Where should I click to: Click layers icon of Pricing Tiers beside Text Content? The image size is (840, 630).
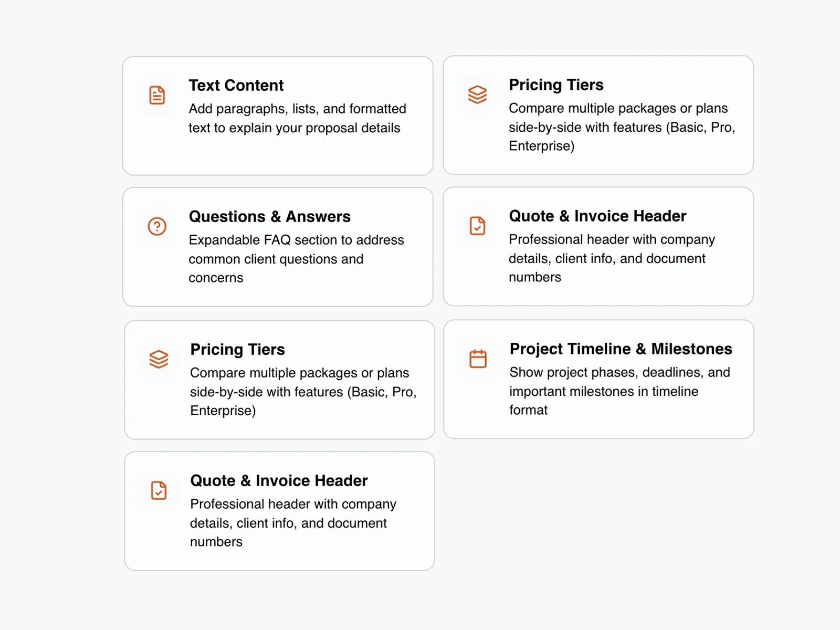(x=477, y=94)
